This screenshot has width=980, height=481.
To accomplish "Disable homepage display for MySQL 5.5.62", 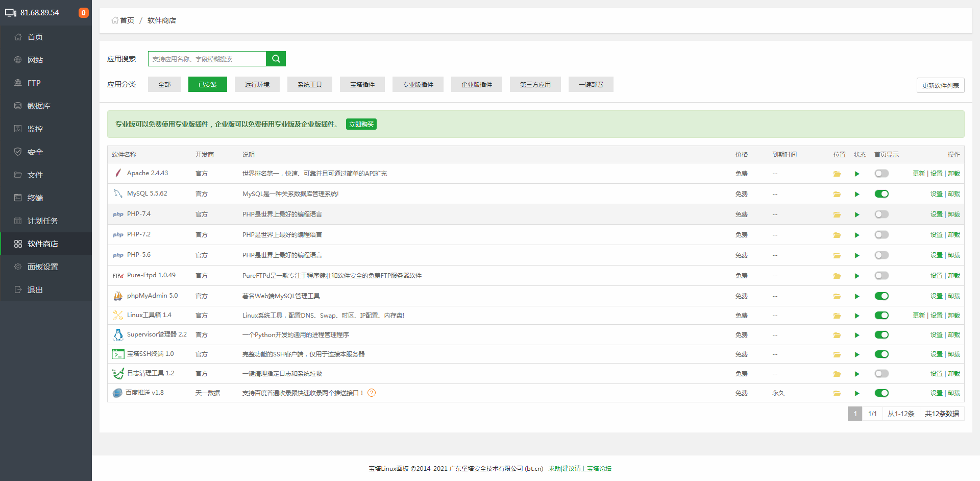I will click(x=881, y=194).
